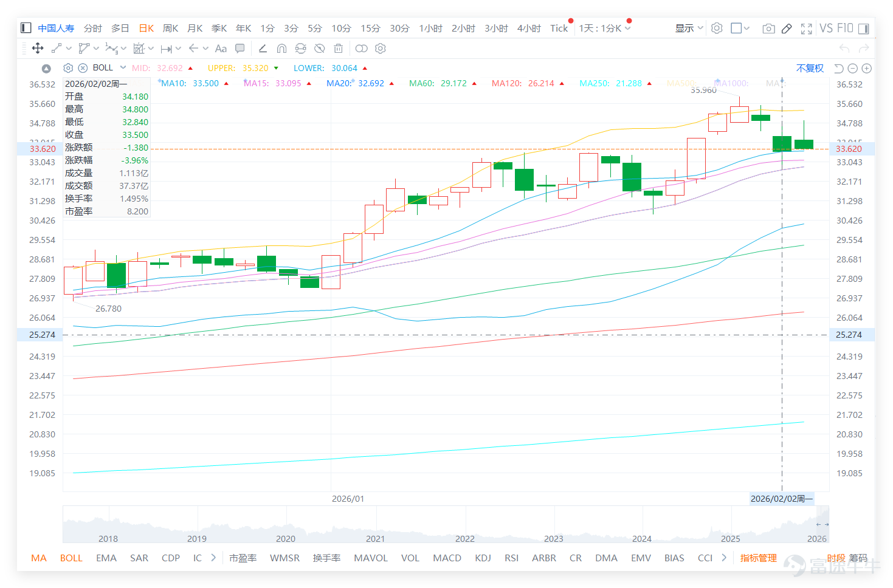
Task: Toggle magnet snap mode
Action: point(281,49)
